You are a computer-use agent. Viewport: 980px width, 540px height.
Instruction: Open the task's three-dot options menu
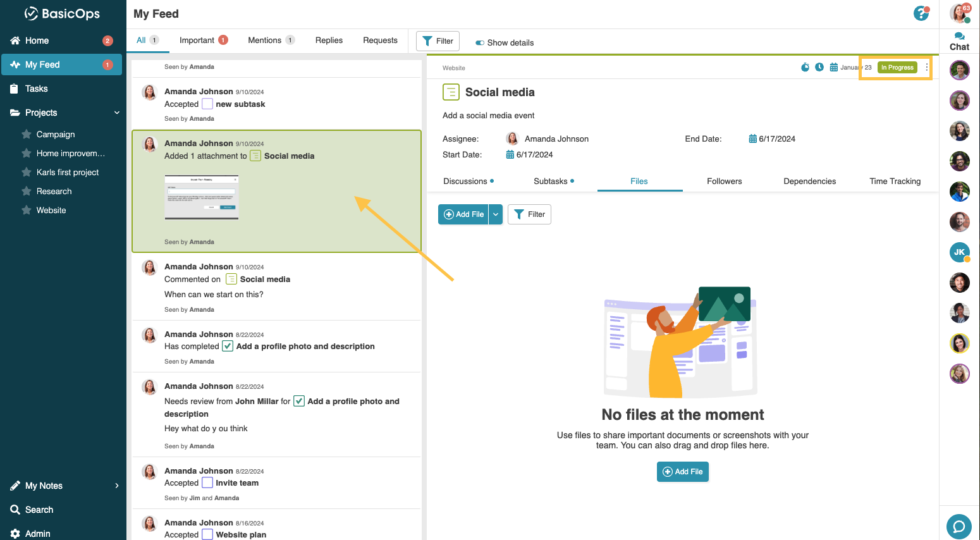pyautogui.click(x=927, y=67)
